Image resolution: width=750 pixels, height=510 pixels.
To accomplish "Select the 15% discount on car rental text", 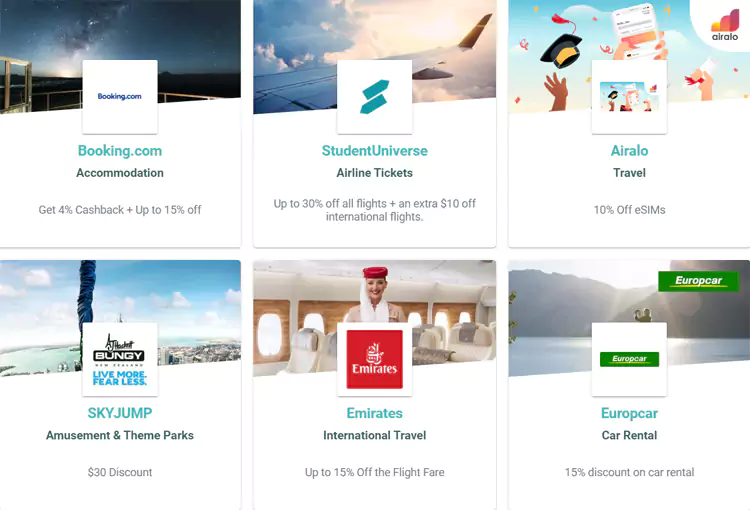I will click(x=629, y=472).
